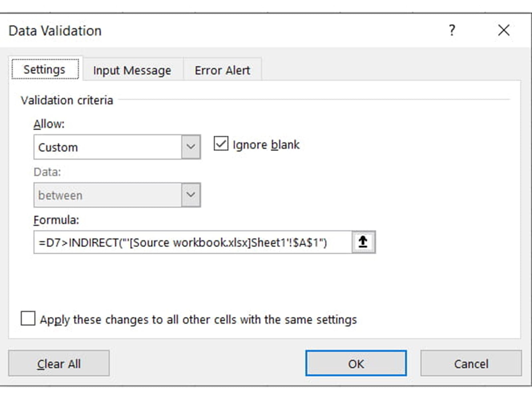
Task: Click the help question mark icon
Action: 452,30
